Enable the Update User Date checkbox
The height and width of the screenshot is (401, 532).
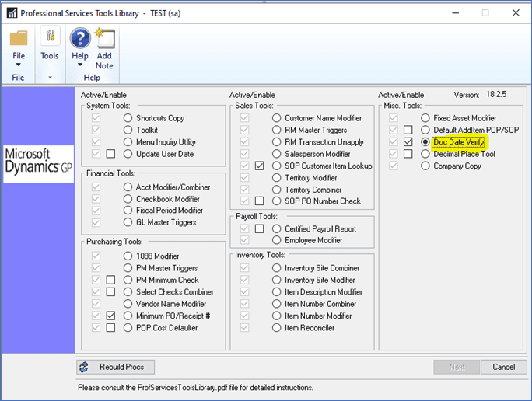[110, 154]
